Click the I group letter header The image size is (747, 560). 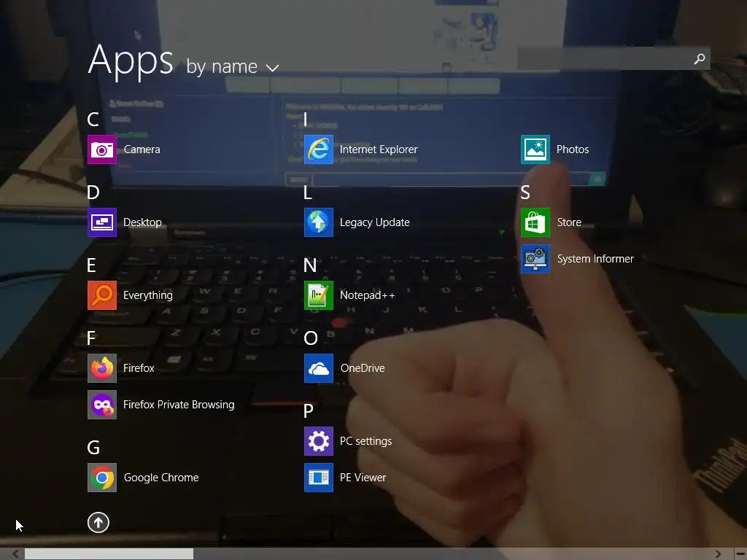(x=306, y=120)
